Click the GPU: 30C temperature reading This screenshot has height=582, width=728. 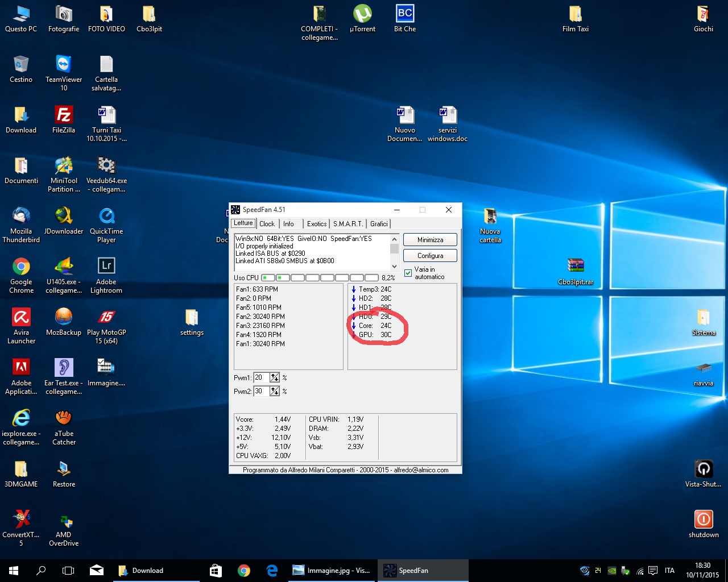pyautogui.click(x=375, y=335)
